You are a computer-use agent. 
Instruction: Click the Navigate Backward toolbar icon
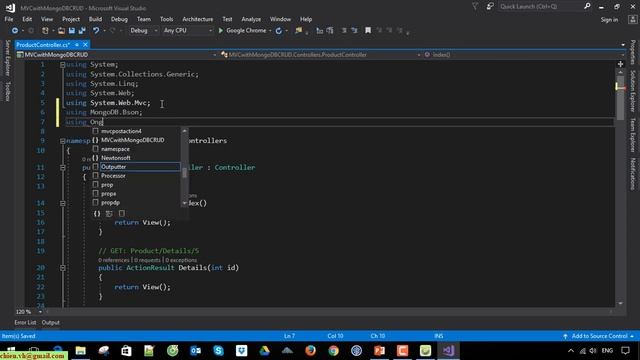[x=15, y=31]
